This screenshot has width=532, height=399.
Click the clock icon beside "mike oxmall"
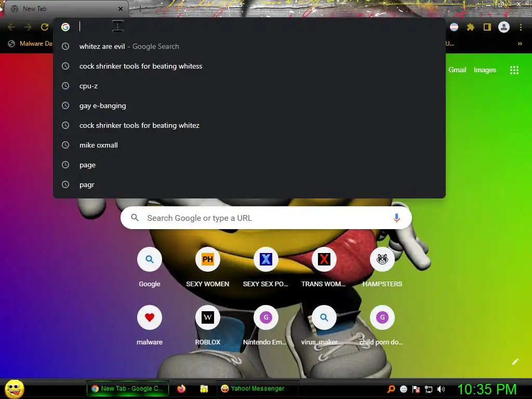pyautogui.click(x=65, y=145)
